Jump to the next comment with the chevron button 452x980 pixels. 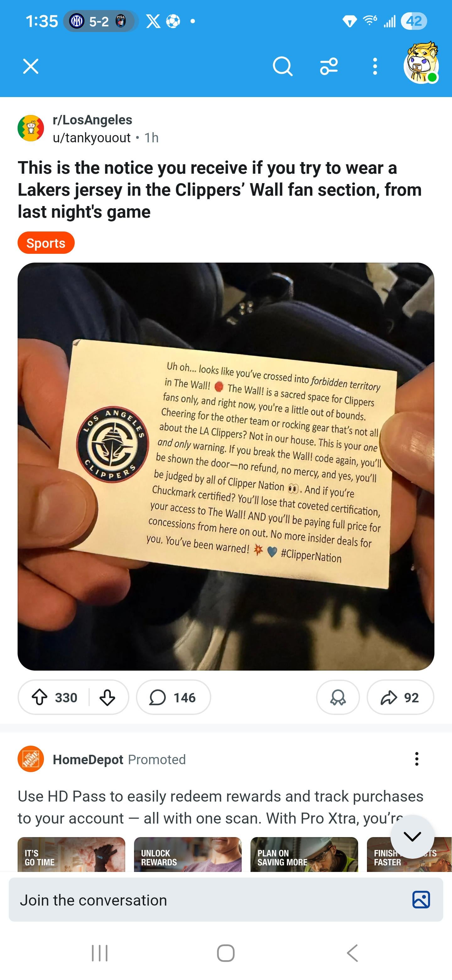pos(412,836)
